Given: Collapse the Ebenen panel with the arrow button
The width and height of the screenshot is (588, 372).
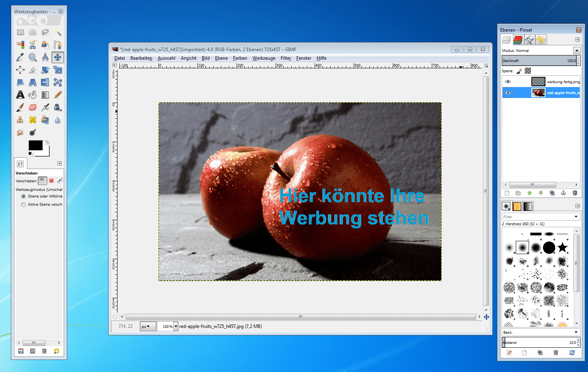Looking at the screenshot, I should point(578,39).
